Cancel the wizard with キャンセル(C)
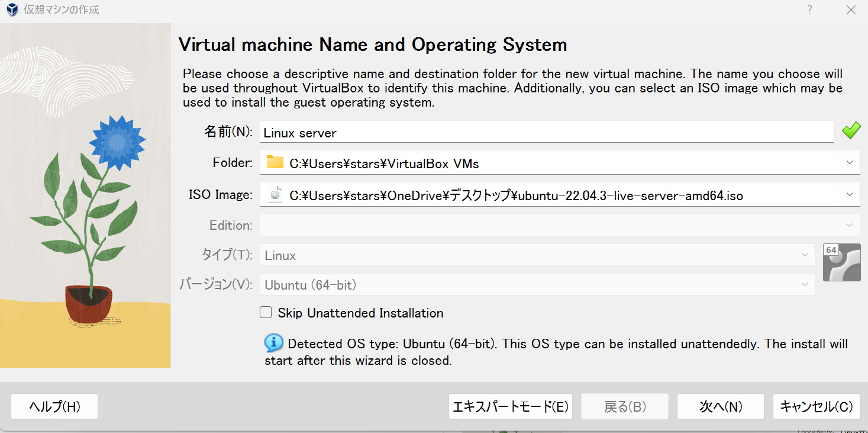 [x=817, y=406]
